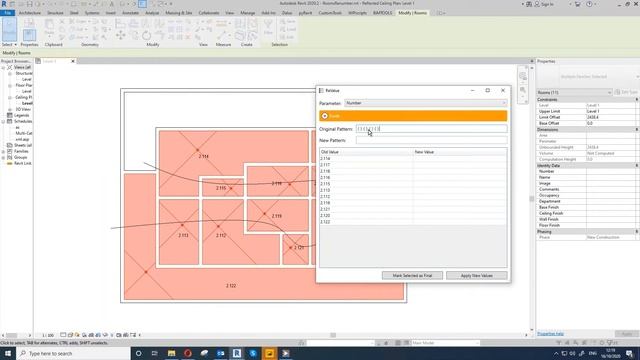Click the Sign In button in title bar

tap(544, 4)
